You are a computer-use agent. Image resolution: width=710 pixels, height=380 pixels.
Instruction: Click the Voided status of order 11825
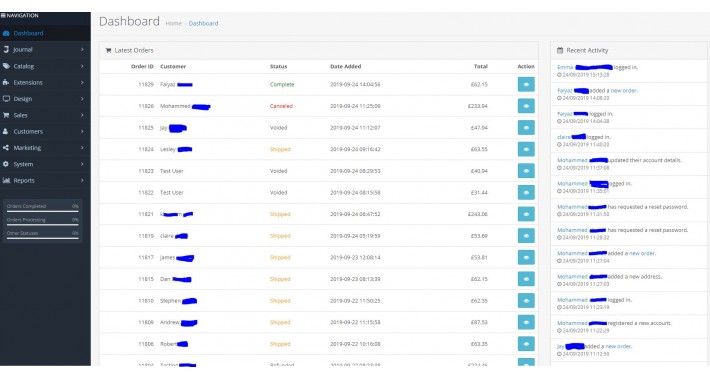278,128
